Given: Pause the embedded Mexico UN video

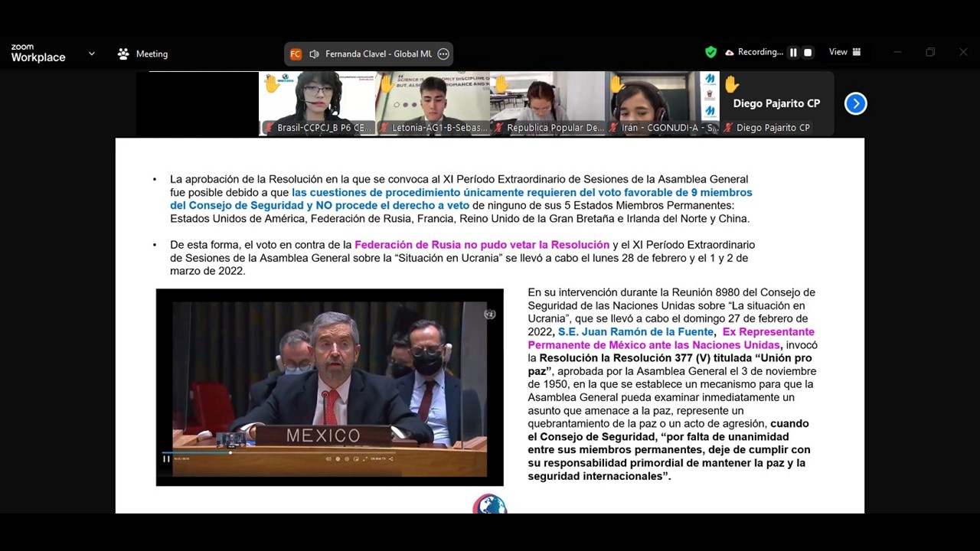Looking at the screenshot, I should pyautogui.click(x=166, y=459).
